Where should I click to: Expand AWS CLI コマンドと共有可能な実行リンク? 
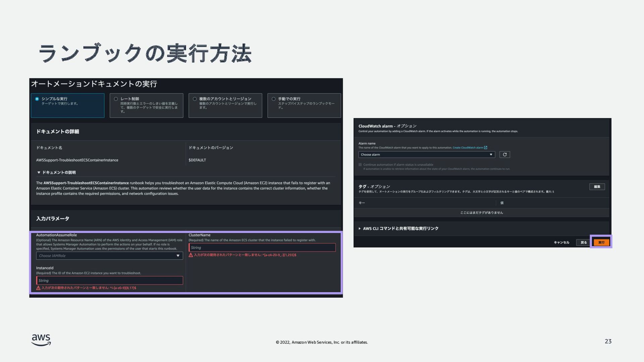pos(360,229)
